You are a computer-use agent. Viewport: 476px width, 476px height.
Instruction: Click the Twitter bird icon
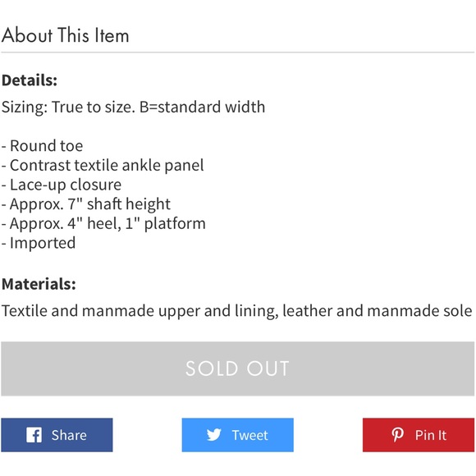click(214, 435)
